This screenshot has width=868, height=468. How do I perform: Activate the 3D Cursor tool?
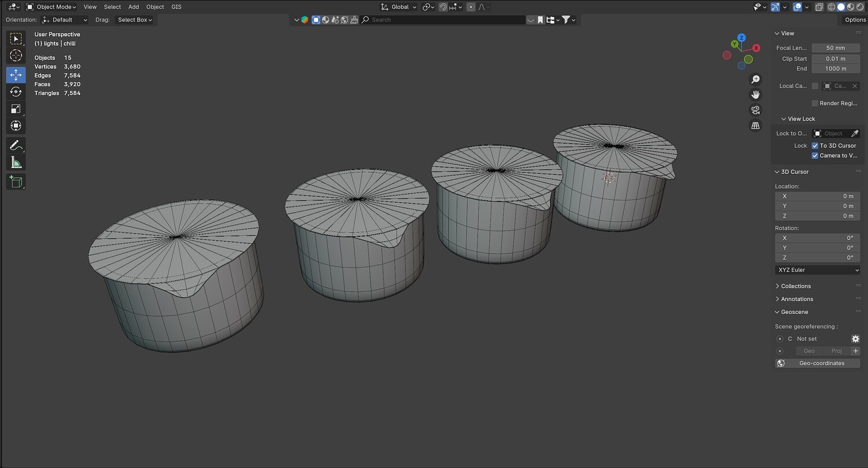pyautogui.click(x=16, y=56)
